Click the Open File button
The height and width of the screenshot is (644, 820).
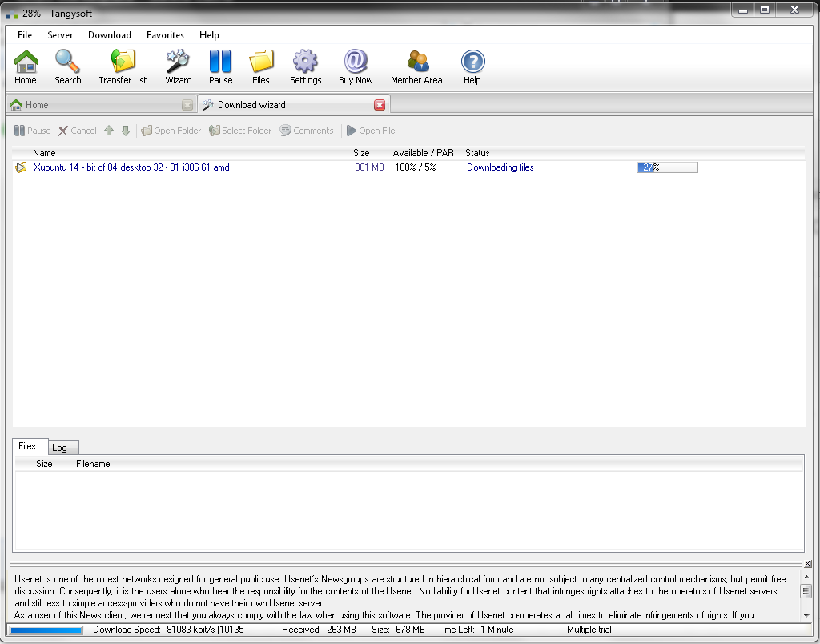(x=371, y=131)
